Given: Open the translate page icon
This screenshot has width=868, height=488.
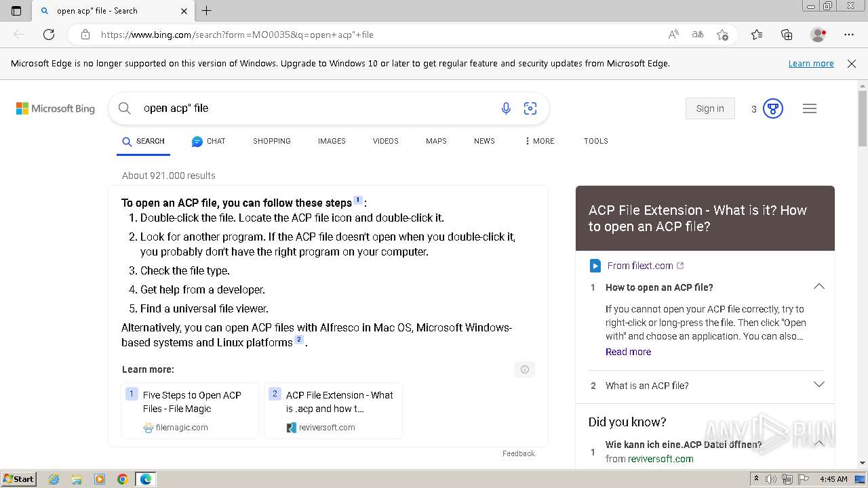Looking at the screenshot, I should [x=698, y=35].
